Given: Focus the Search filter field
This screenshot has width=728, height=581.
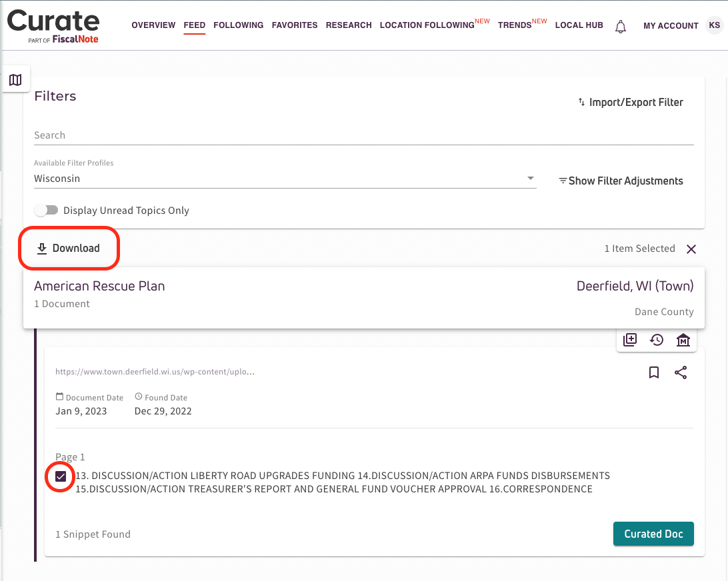Looking at the screenshot, I should [x=363, y=135].
